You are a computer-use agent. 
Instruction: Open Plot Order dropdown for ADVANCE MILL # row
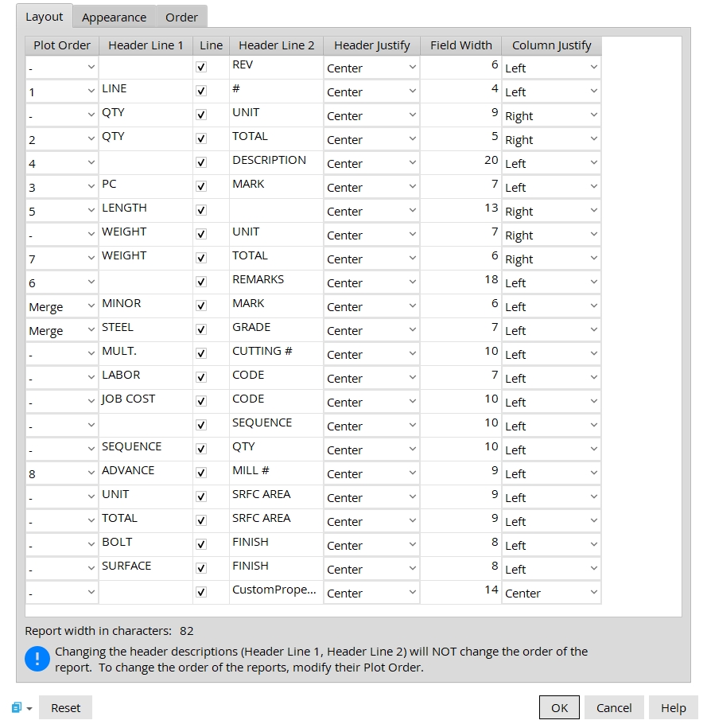62,473
